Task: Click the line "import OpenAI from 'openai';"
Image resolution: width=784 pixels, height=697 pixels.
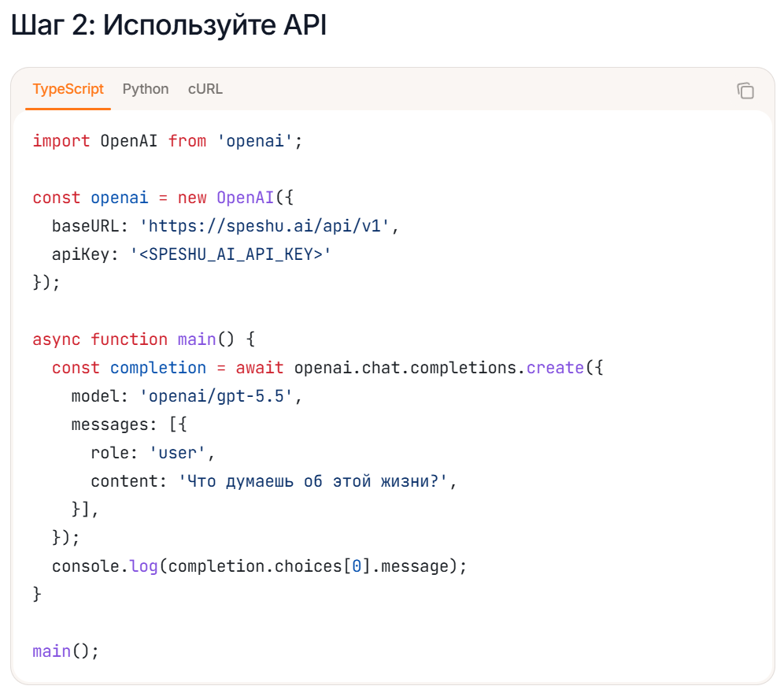Action: (168, 141)
